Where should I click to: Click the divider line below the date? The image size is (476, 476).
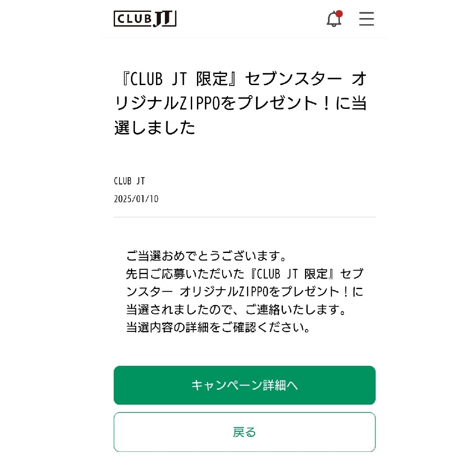(244, 217)
